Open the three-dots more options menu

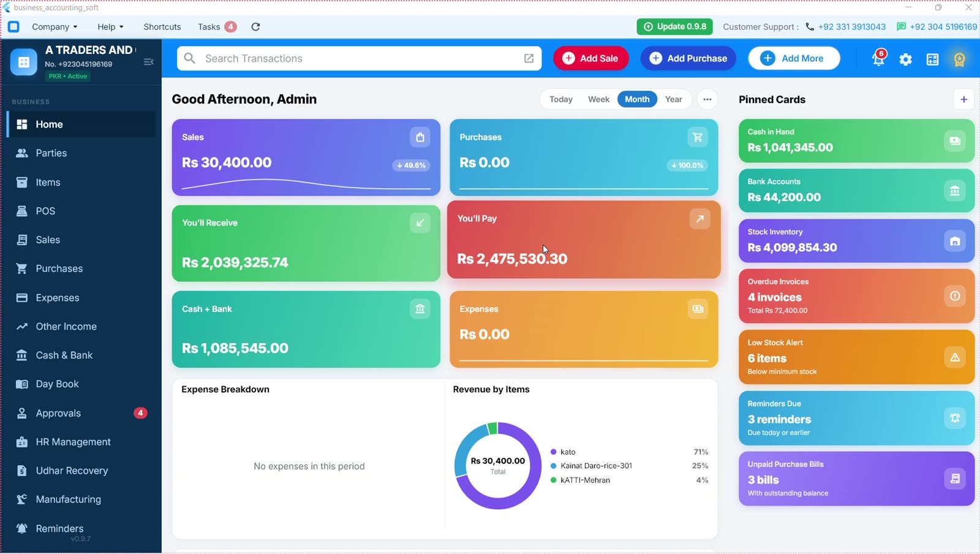click(x=707, y=99)
